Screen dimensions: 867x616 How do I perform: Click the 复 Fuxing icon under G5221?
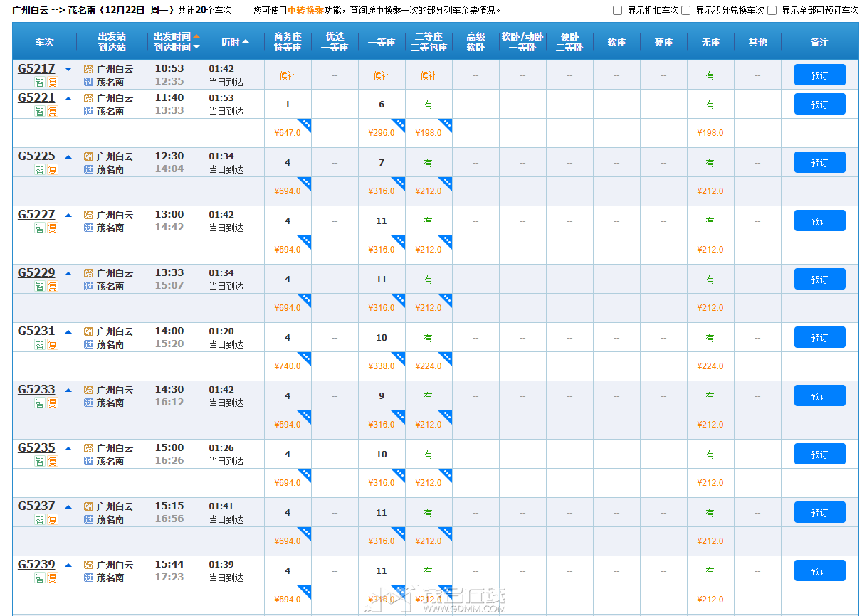pyautogui.click(x=52, y=112)
